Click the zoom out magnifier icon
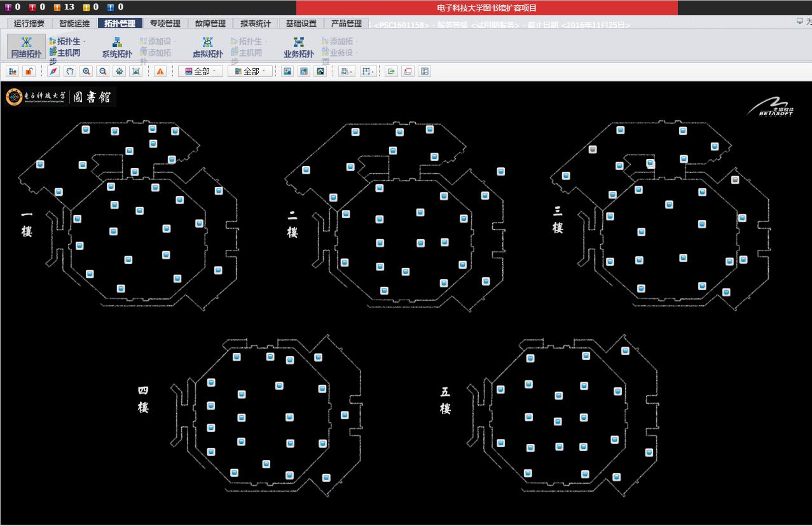812x526 pixels. (103, 71)
